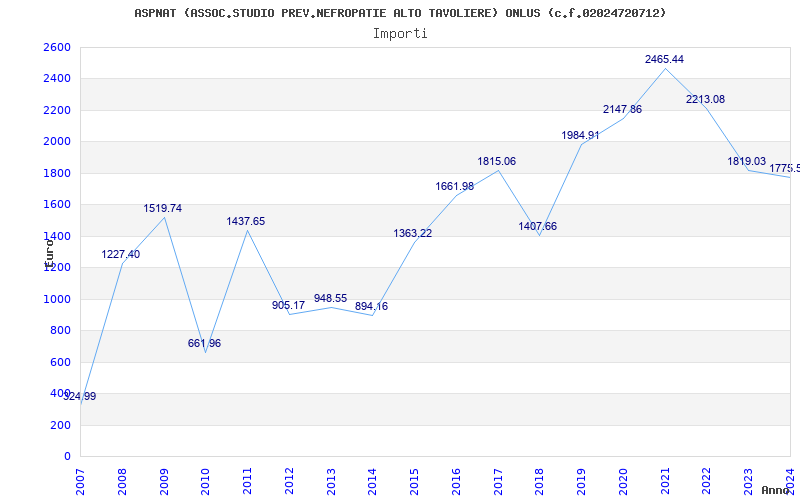Click the y-axis value 2400
This screenshot has width=800, height=500.
pyautogui.click(x=59, y=79)
